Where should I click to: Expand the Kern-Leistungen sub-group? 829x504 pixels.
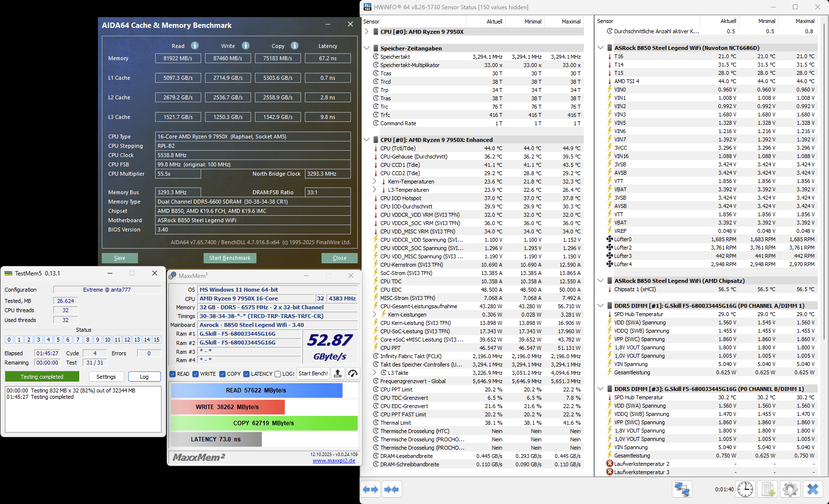pos(375,315)
